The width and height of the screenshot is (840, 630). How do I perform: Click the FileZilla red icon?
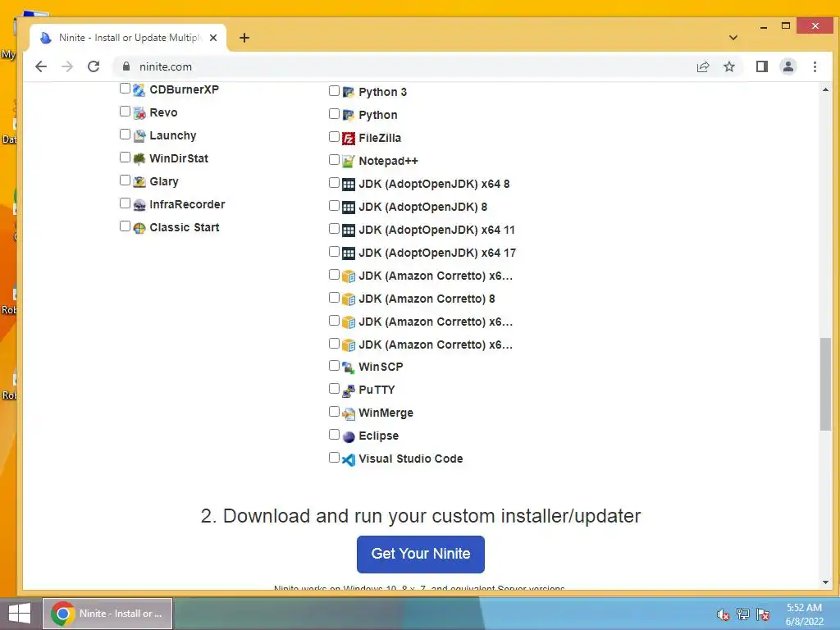click(348, 138)
